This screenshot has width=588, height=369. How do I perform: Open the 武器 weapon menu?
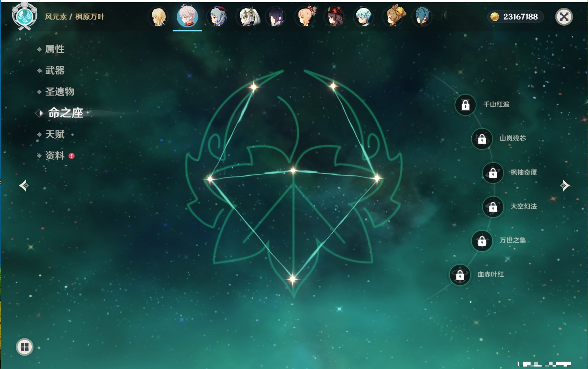[55, 71]
